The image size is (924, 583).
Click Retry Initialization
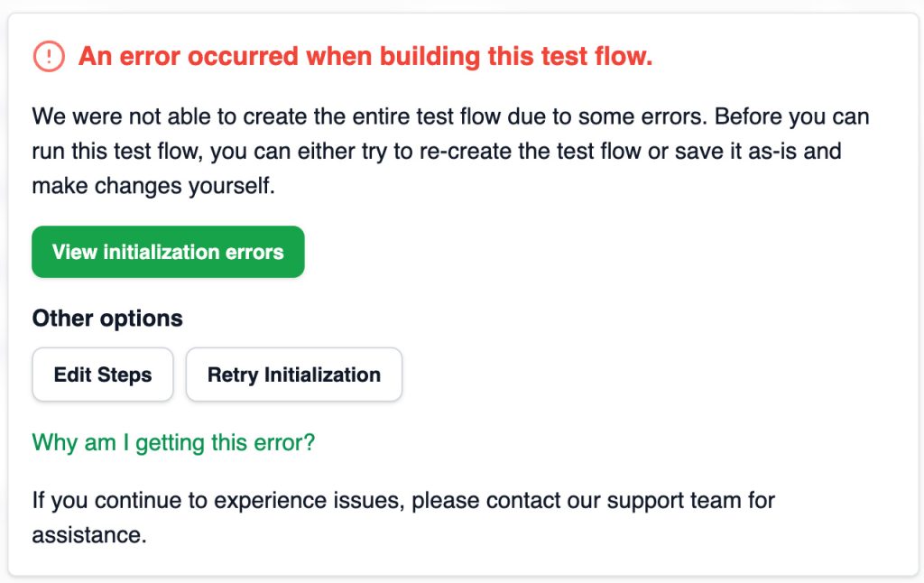click(x=294, y=375)
